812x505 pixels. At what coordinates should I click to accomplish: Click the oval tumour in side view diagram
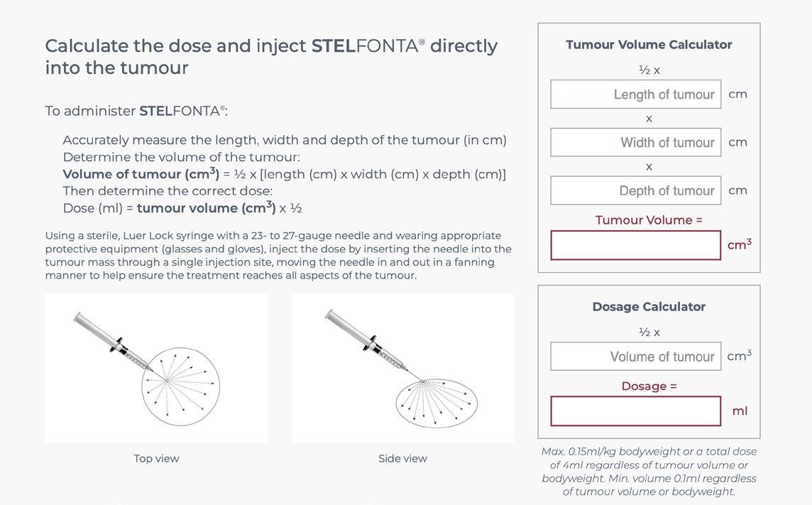437,403
